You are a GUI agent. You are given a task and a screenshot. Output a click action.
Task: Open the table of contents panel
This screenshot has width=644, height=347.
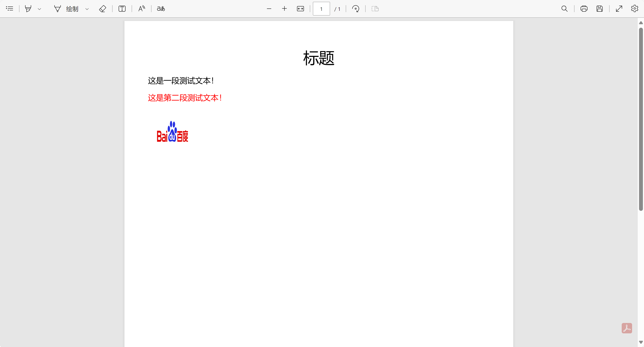tap(9, 8)
